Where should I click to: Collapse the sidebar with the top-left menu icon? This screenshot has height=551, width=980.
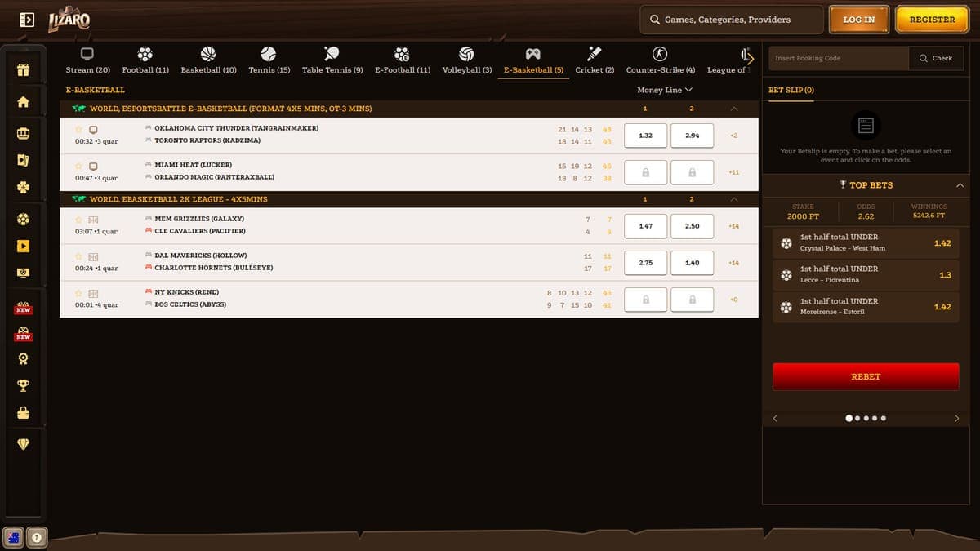coord(27,19)
